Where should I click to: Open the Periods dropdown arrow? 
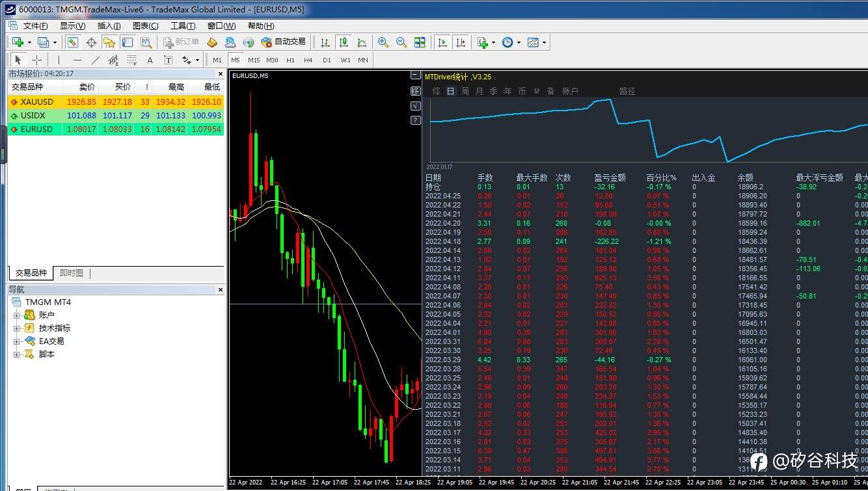(x=519, y=42)
